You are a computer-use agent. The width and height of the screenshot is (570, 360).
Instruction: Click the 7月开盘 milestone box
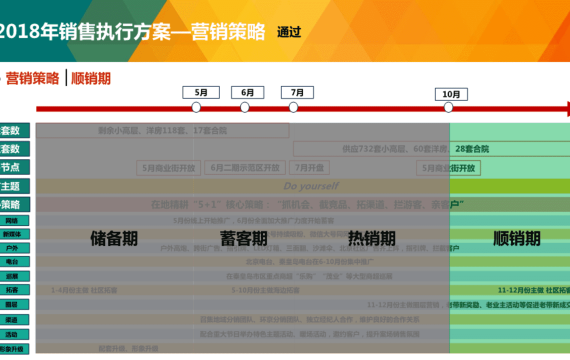point(309,168)
